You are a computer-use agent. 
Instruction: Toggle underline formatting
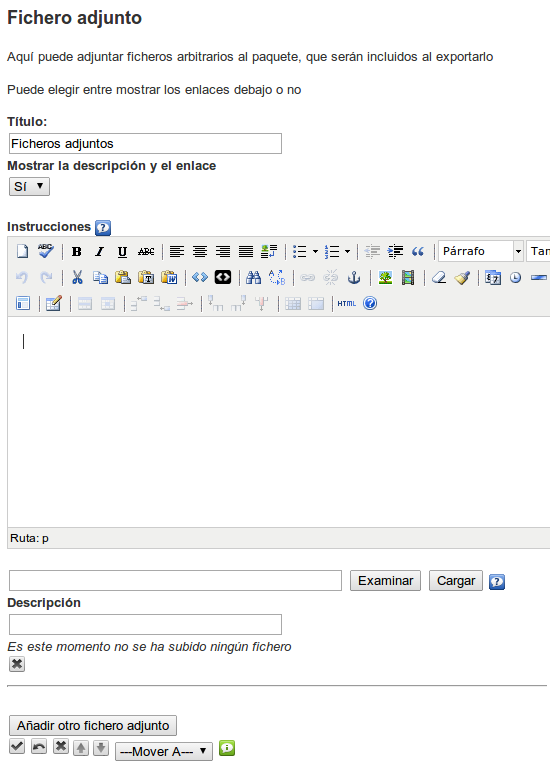click(122, 252)
